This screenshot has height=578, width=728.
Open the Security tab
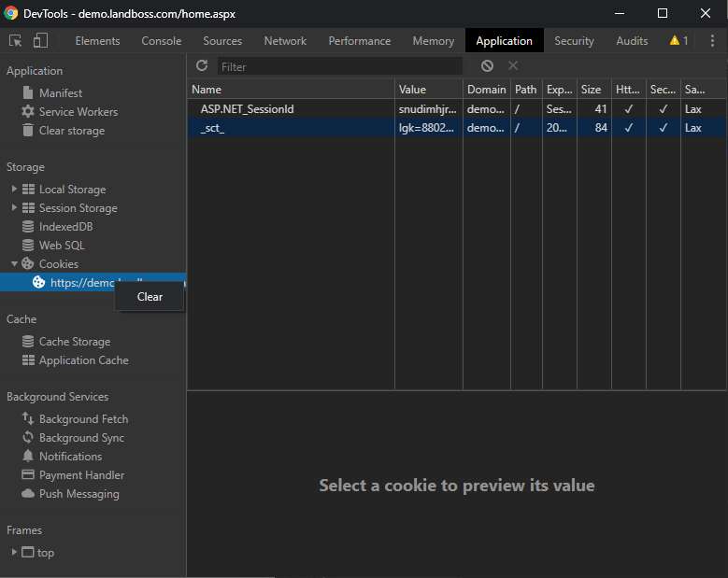point(575,41)
